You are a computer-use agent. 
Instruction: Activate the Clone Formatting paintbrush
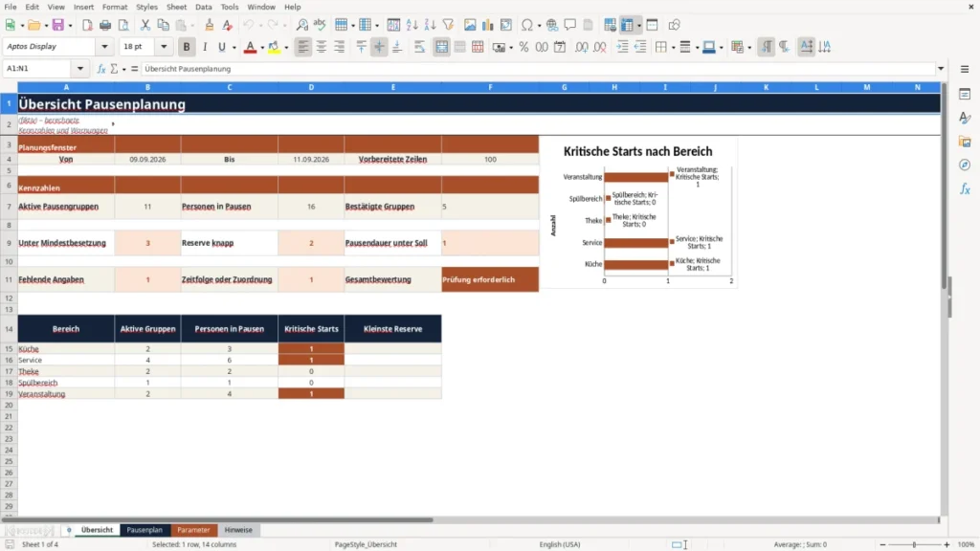point(209,25)
